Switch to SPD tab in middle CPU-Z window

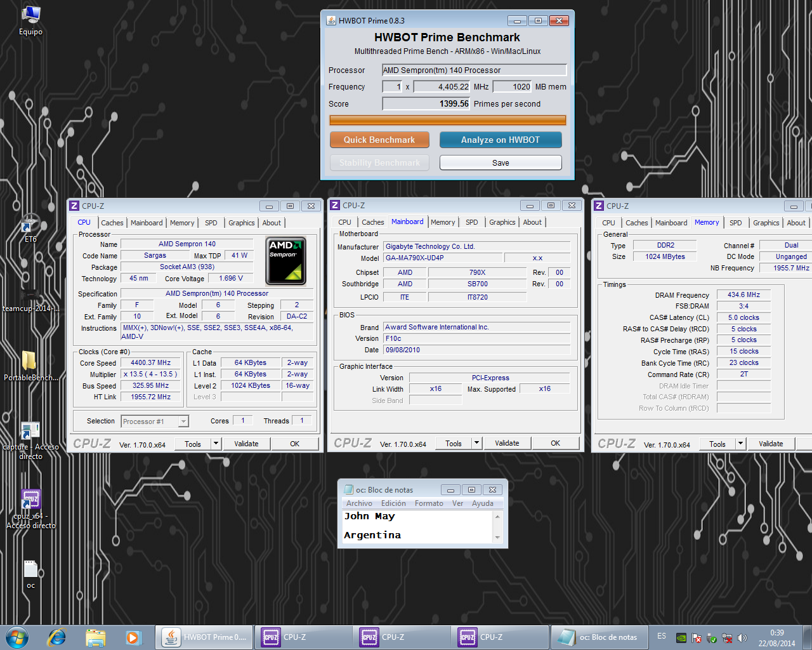click(x=472, y=222)
